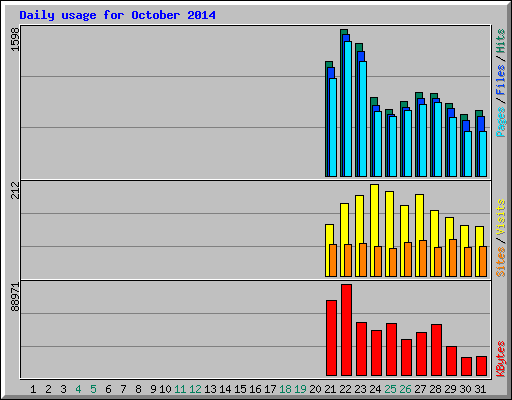This screenshot has height=400, width=512.
Task: Click the green 'Hits' legend label
Action: click(x=500, y=41)
